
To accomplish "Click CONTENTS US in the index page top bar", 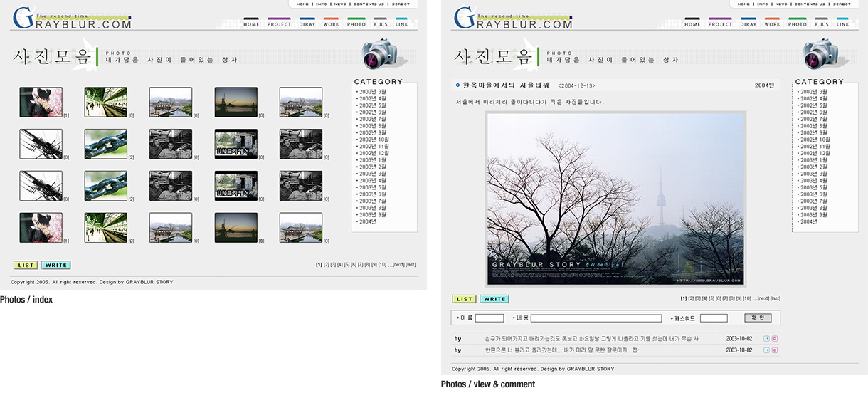I will click(369, 4).
